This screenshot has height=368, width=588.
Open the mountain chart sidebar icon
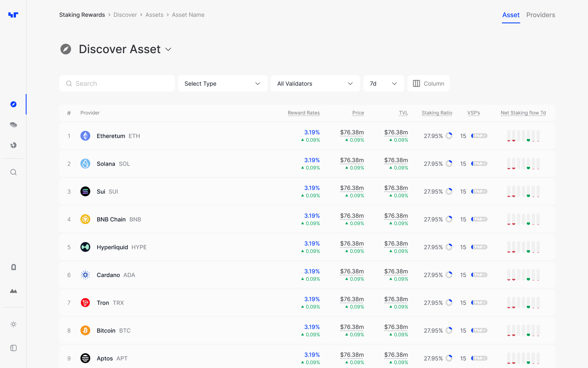pos(13,291)
